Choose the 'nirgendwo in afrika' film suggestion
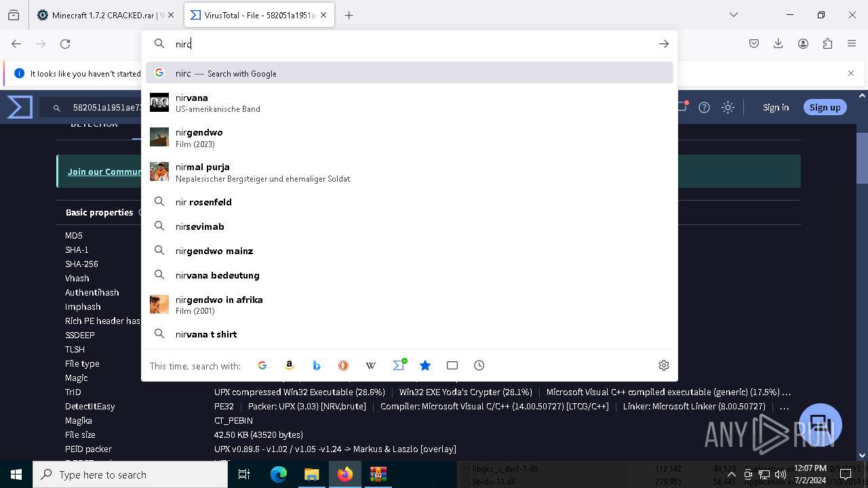The image size is (868, 488). [x=410, y=304]
